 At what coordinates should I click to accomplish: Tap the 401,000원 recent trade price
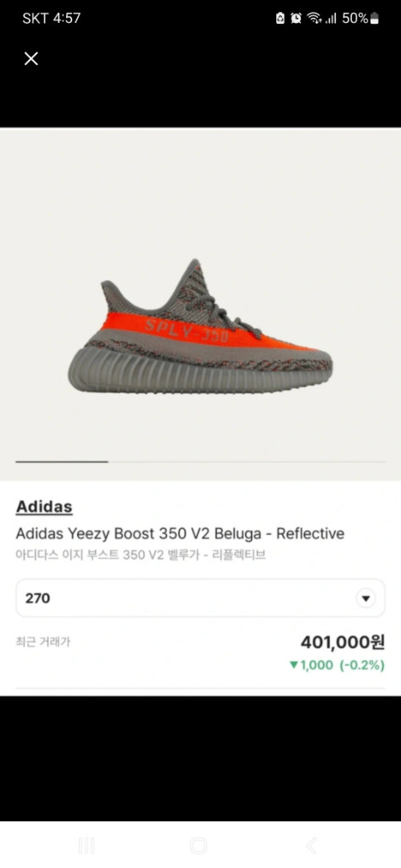click(343, 643)
